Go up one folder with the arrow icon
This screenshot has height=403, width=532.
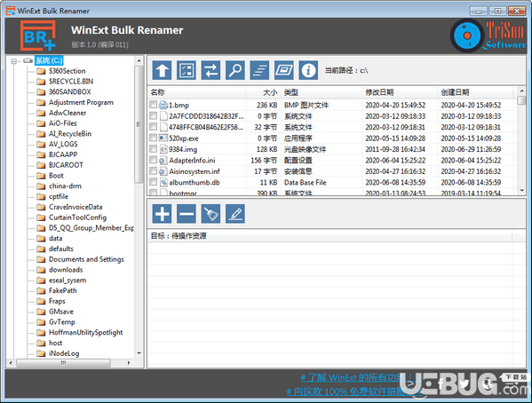[162, 70]
